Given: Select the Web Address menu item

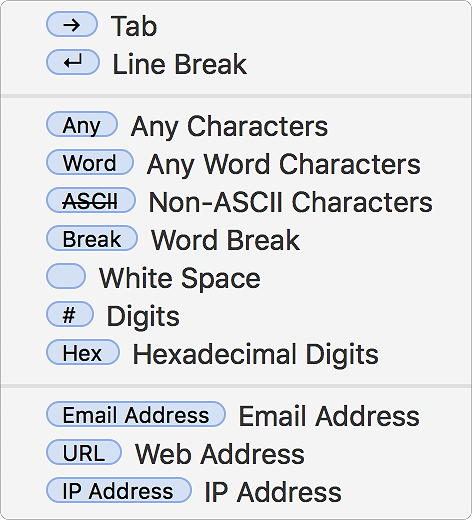Looking at the screenshot, I should (220, 454).
